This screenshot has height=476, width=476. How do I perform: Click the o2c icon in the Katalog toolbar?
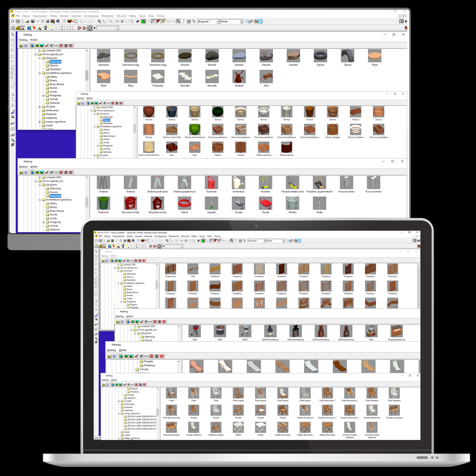[56, 45]
